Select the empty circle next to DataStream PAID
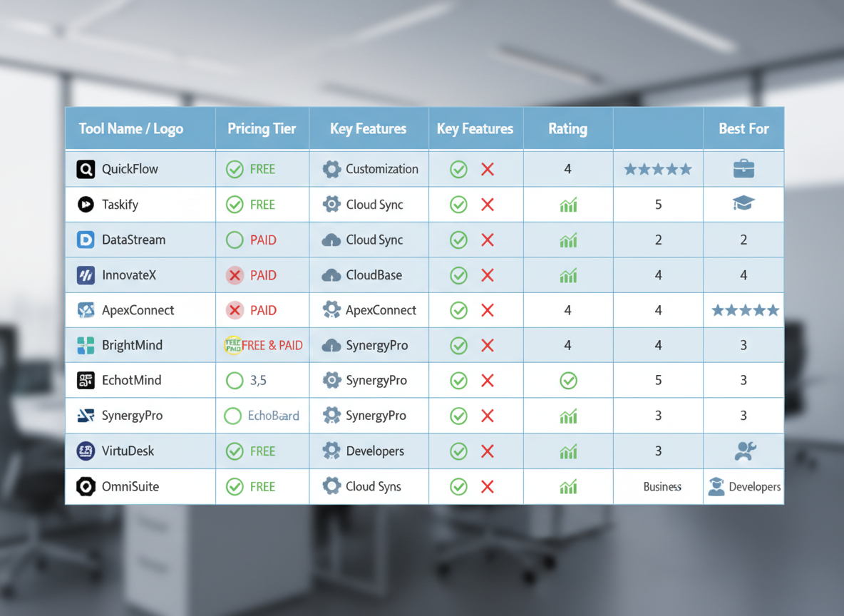The height and width of the screenshot is (616, 844). [x=235, y=240]
